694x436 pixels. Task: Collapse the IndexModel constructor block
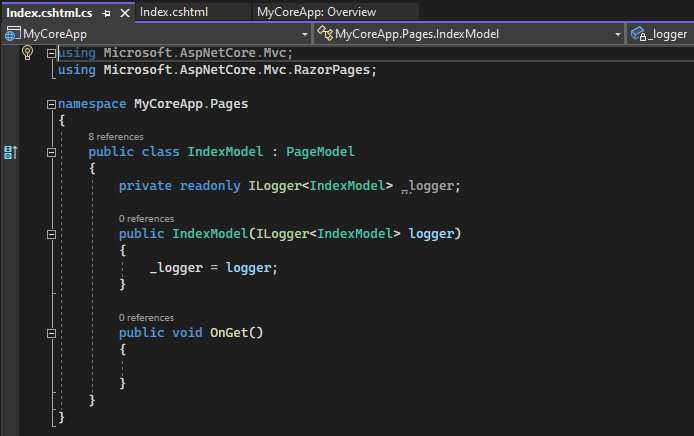click(x=51, y=234)
